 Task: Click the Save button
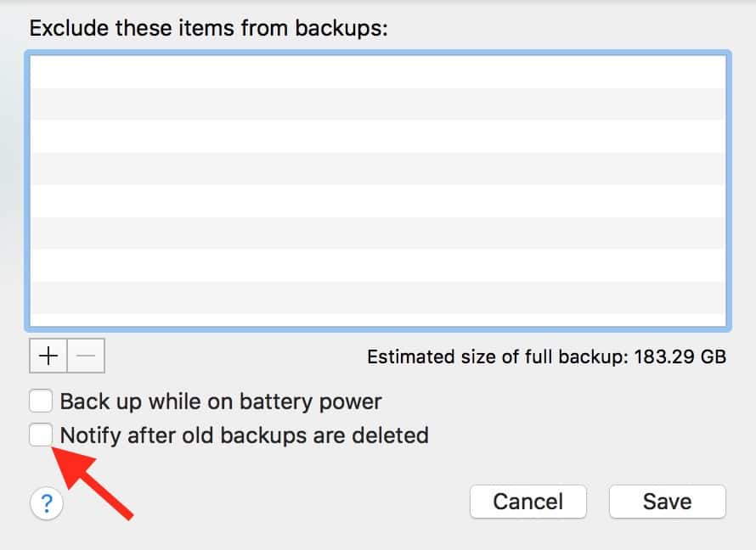(x=667, y=502)
